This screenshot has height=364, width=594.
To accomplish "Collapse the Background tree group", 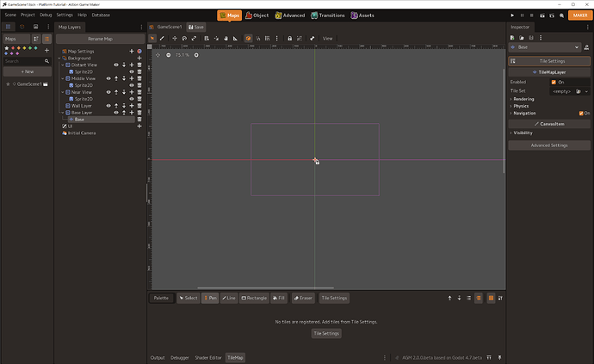I will click(59, 58).
